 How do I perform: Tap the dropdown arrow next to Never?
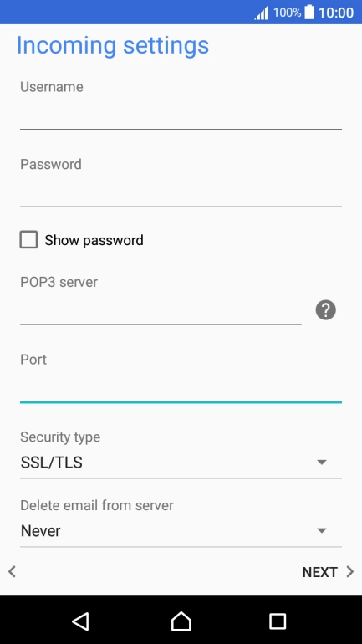tap(322, 530)
